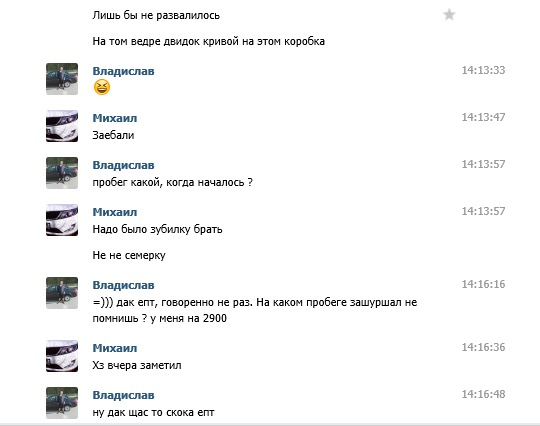
Task: Open Владислав's avatar at 14:13:57 message
Action: point(62,173)
